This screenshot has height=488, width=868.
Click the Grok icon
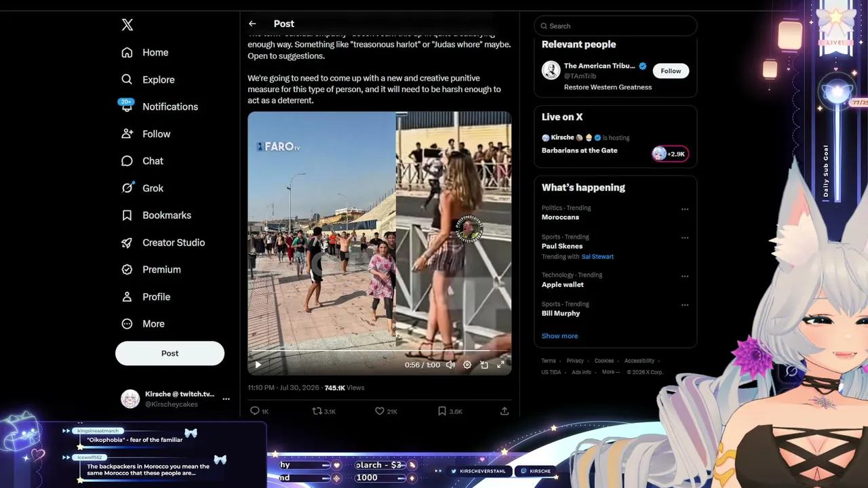[x=127, y=188]
